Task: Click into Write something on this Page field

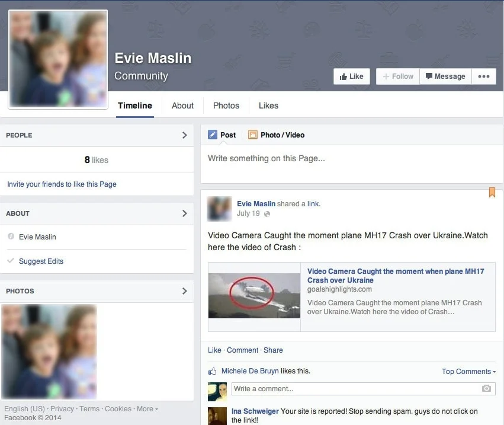Action: pos(352,164)
